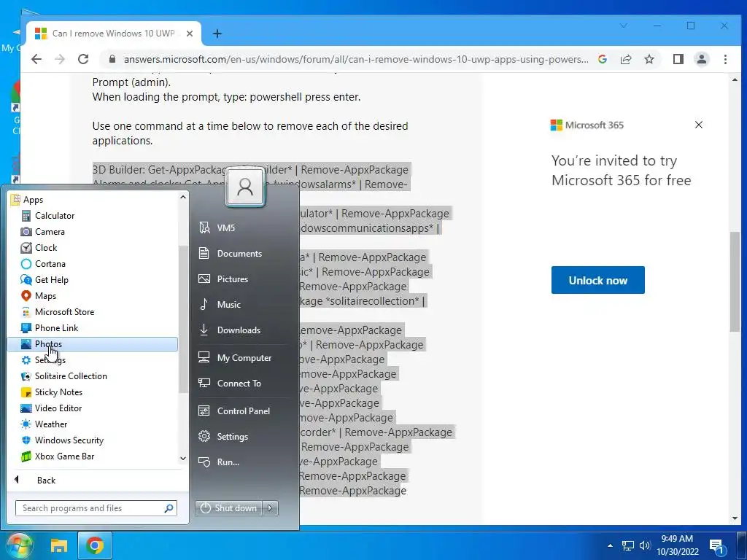Click the Apps list scrollbar thumb
This screenshot has width=747, height=560.
(x=183, y=319)
